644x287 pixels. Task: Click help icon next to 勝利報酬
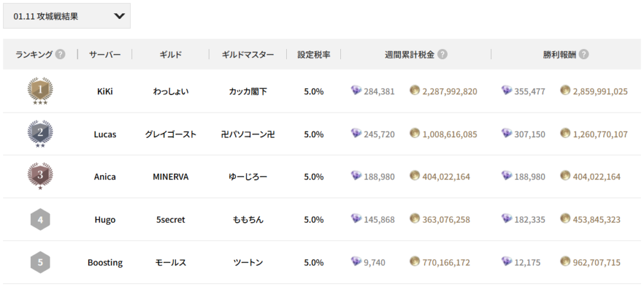[x=584, y=54]
